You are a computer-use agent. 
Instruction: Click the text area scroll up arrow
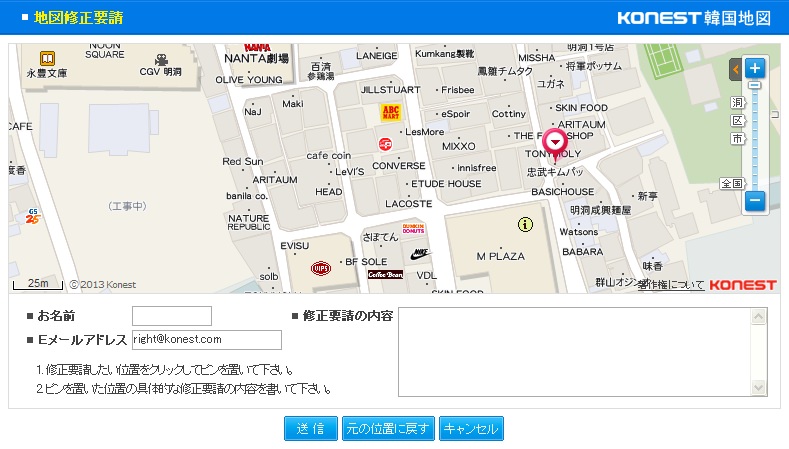click(758, 317)
